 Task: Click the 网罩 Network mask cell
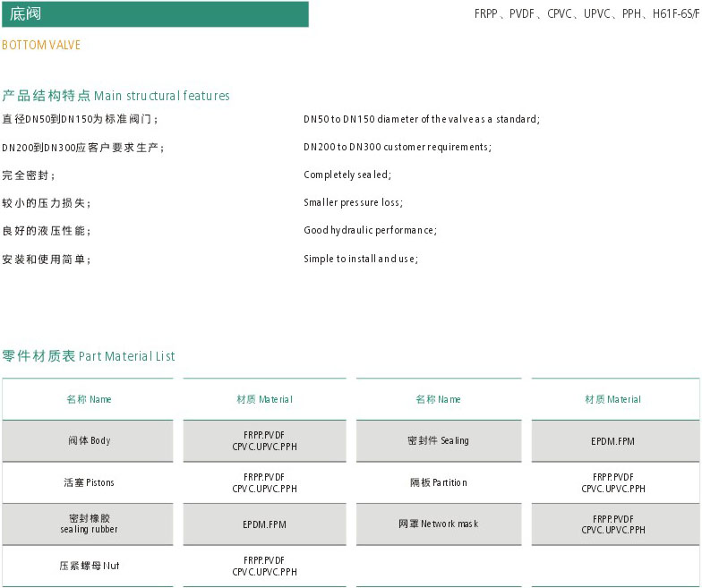pyautogui.click(x=438, y=524)
